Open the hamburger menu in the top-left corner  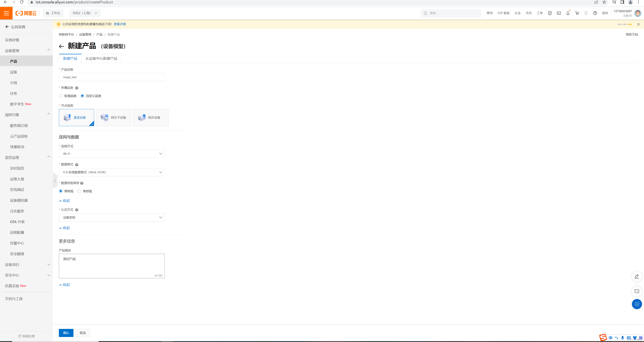pos(6,13)
